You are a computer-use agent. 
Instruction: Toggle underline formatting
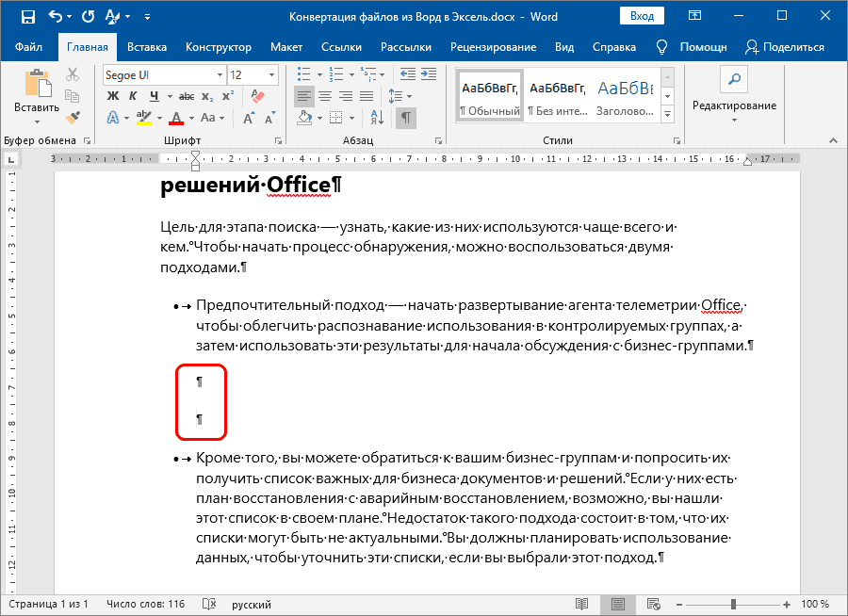coord(153,96)
